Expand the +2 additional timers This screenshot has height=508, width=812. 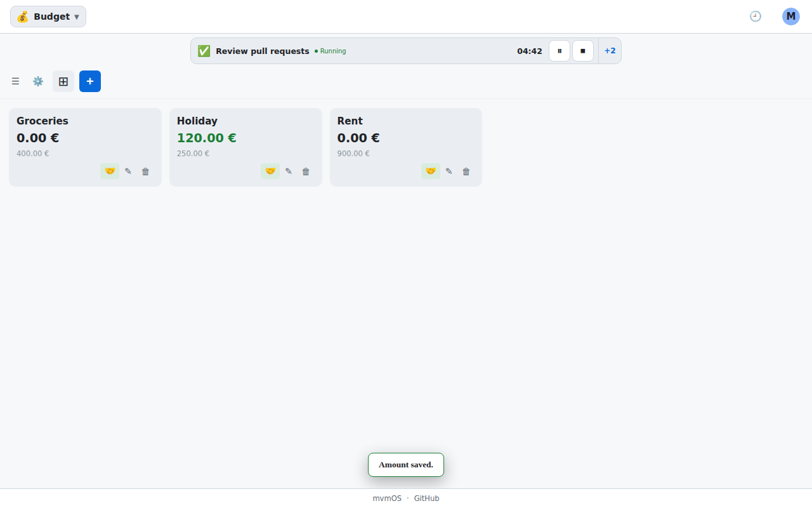610,51
